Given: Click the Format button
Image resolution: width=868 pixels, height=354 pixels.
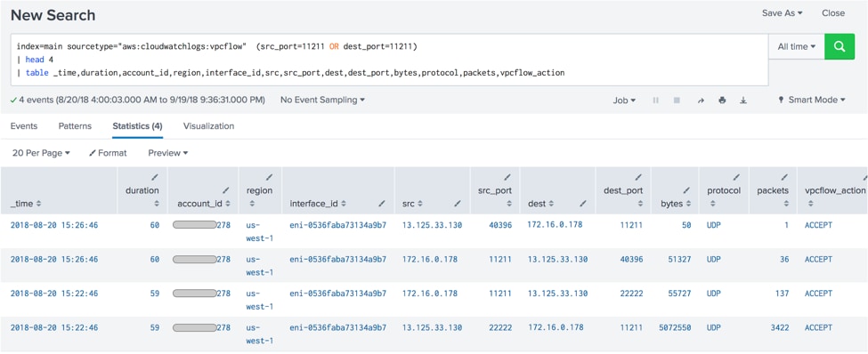Looking at the screenshot, I should (x=108, y=153).
